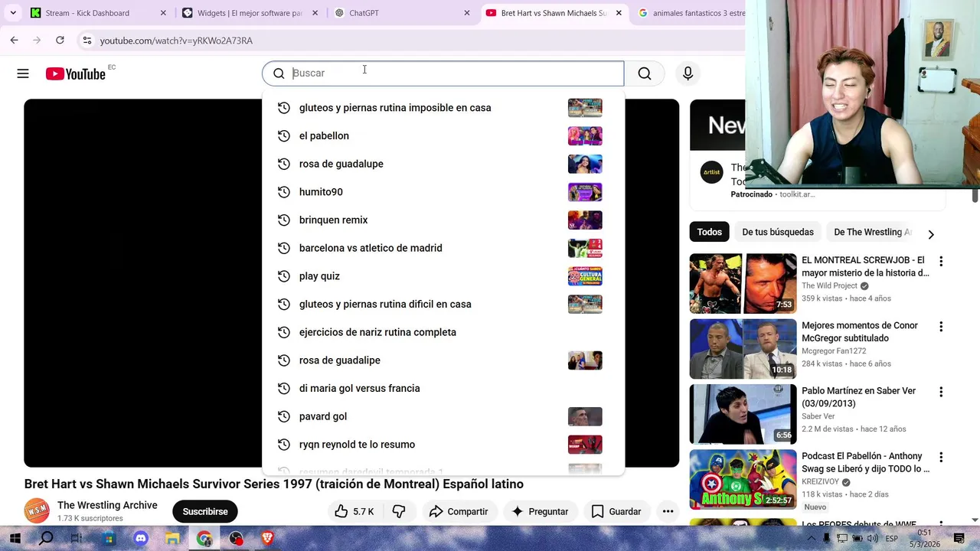This screenshot has width=980, height=551.
Task: Select the 'De tus búsquedas' filter chip
Action: 778,232
